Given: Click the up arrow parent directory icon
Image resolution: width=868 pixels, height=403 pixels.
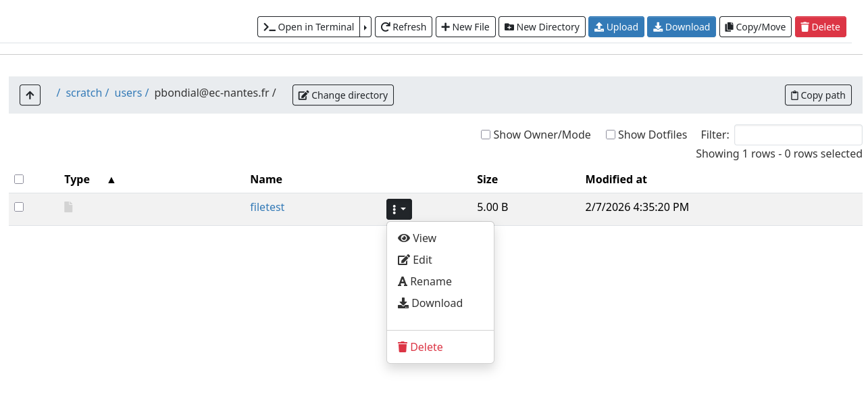Looking at the screenshot, I should coord(30,95).
